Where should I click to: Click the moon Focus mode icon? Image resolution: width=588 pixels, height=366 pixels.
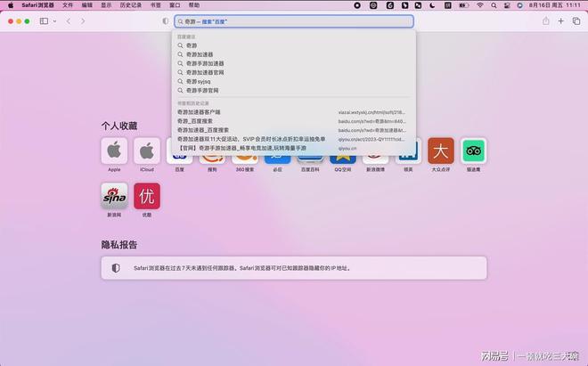tap(432, 5)
